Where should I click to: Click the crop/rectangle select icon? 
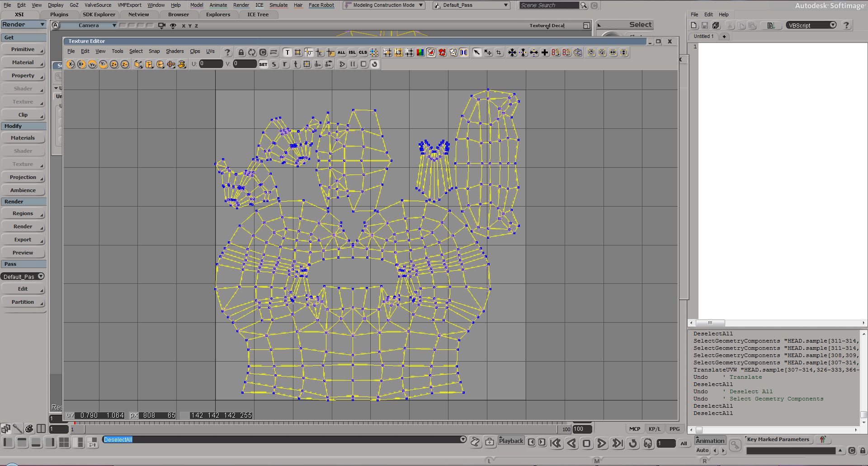499,52
